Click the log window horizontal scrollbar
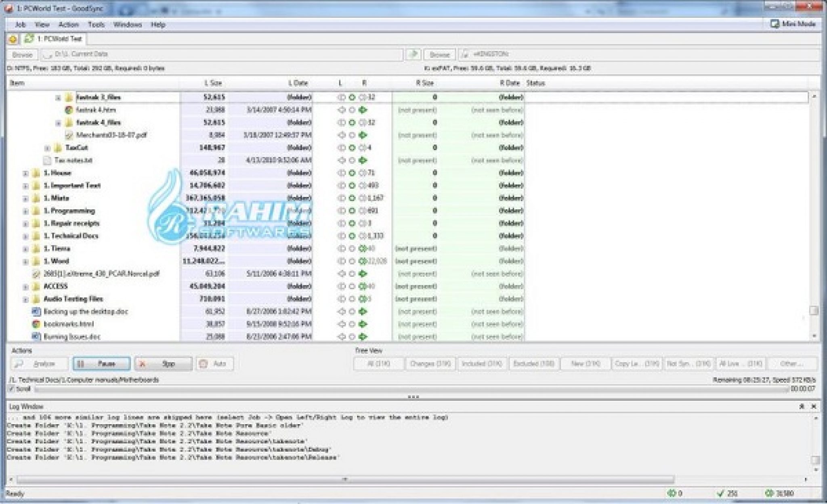Screen dimensions: 827x504 (344, 479)
